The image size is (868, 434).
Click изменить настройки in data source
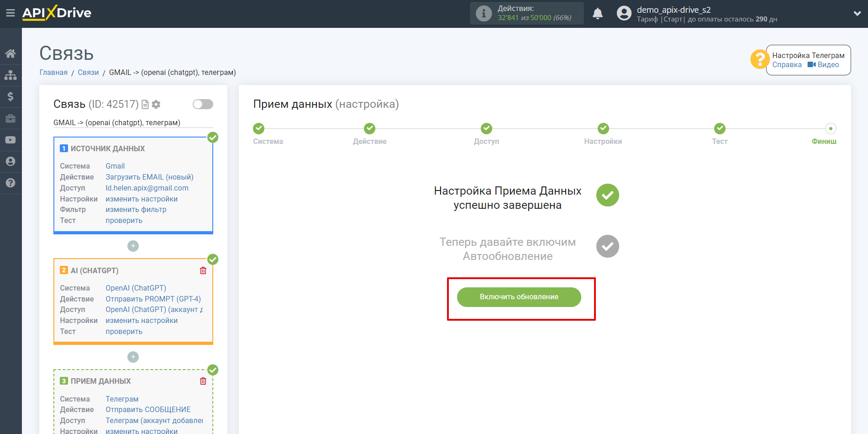tap(142, 199)
